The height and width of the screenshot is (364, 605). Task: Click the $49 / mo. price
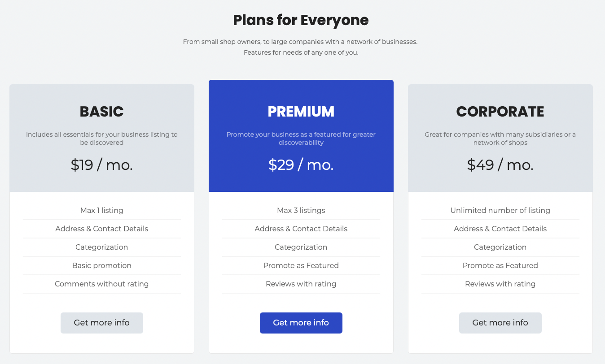point(500,165)
